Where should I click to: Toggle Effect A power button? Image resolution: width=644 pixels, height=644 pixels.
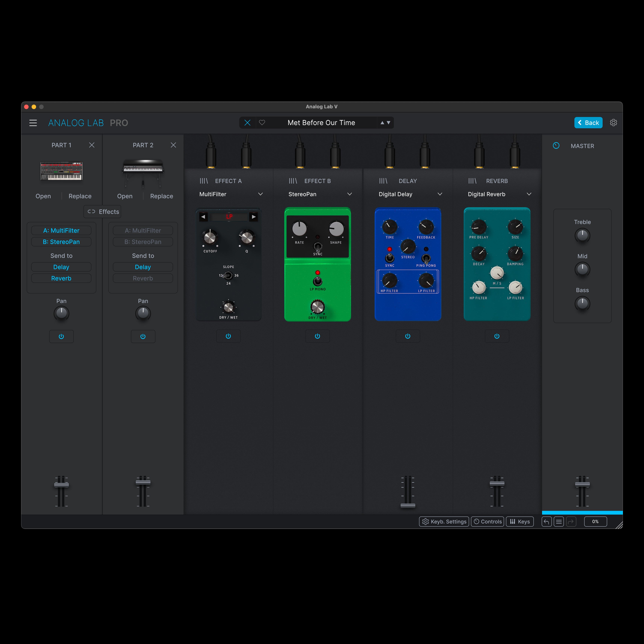pos(228,336)
